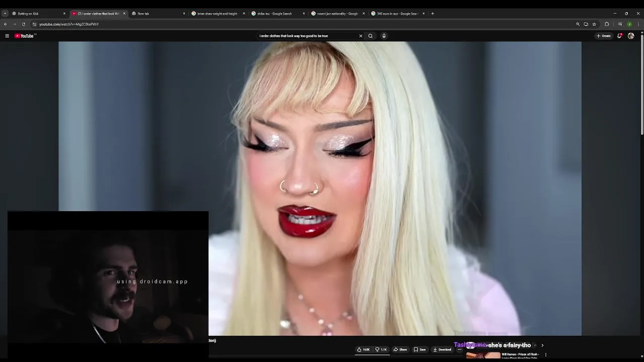The width and height of the screenshot is (644, 362).
Task: Open a new browser tab with plus
Action: pos(433,14)
